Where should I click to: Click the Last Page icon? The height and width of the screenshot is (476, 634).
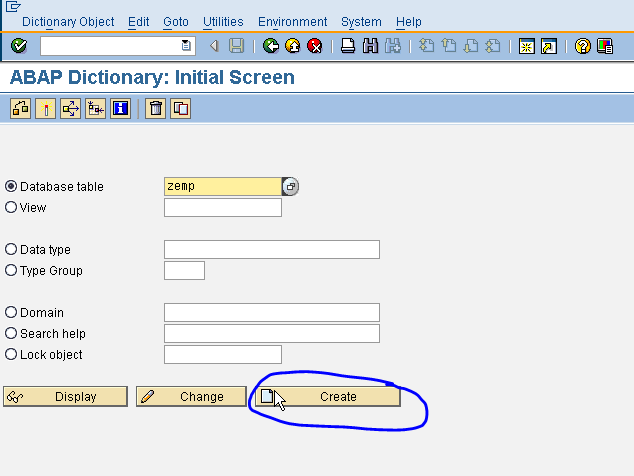tap(493, 46)
